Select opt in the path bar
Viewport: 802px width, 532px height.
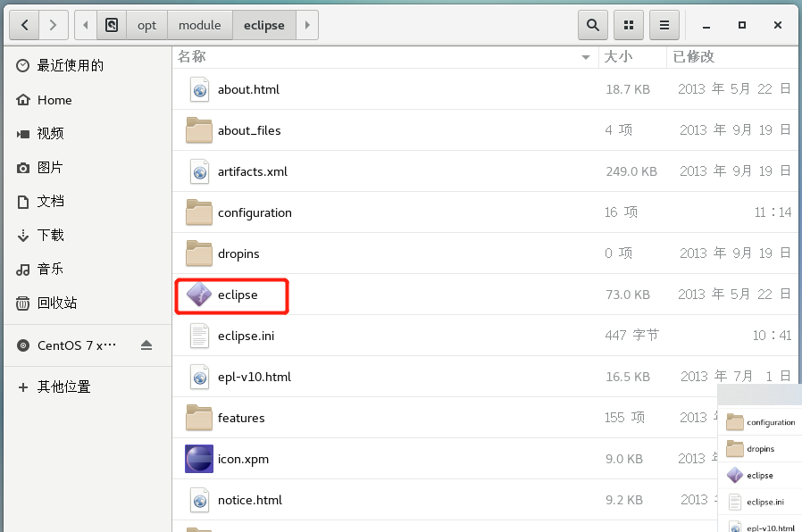[146, 25]
